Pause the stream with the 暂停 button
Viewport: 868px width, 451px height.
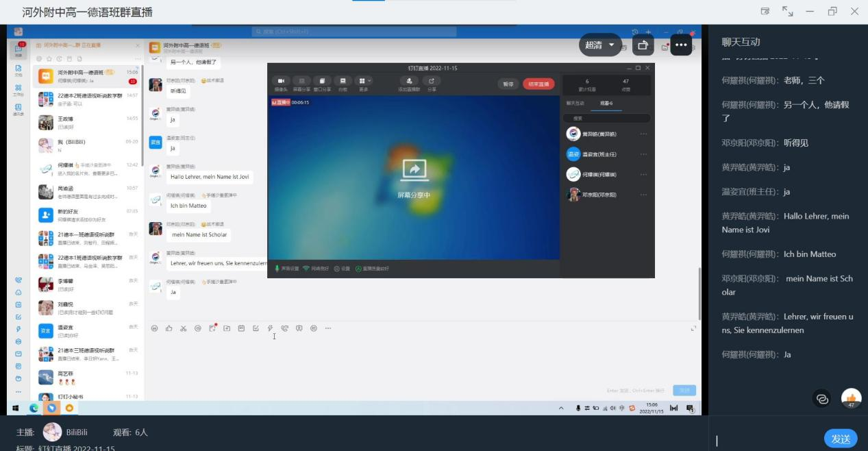click(x=508, y=84)
